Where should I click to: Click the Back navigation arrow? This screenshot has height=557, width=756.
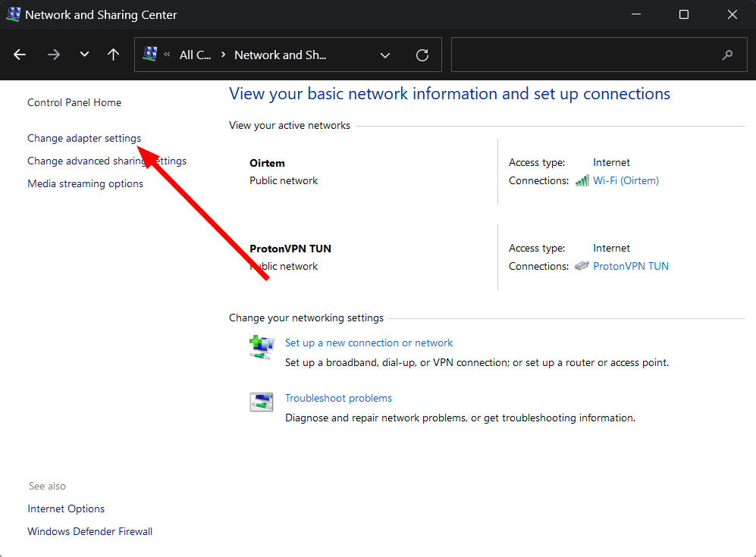tap(20, 55)
